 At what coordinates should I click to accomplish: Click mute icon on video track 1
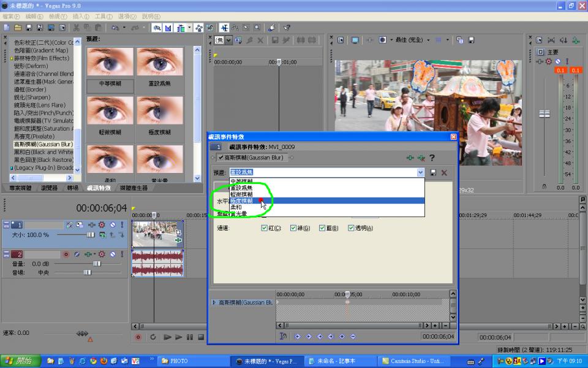pos(111,225)
